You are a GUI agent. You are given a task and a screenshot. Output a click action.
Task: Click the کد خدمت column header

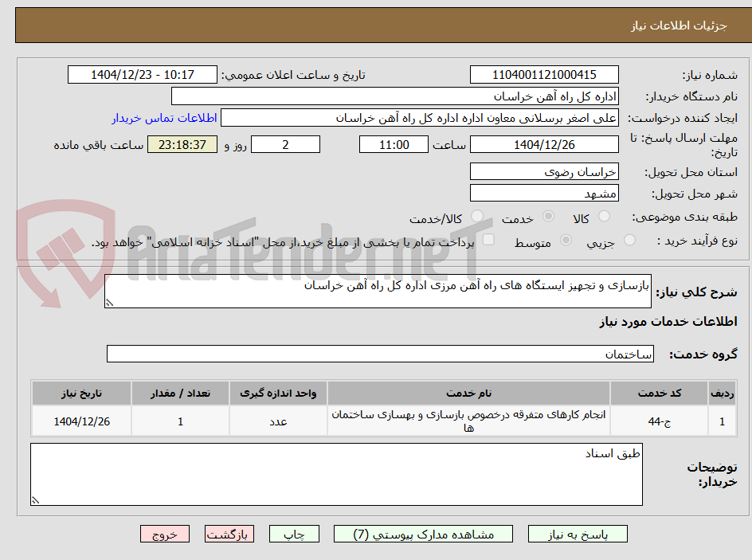pos(660,394)
